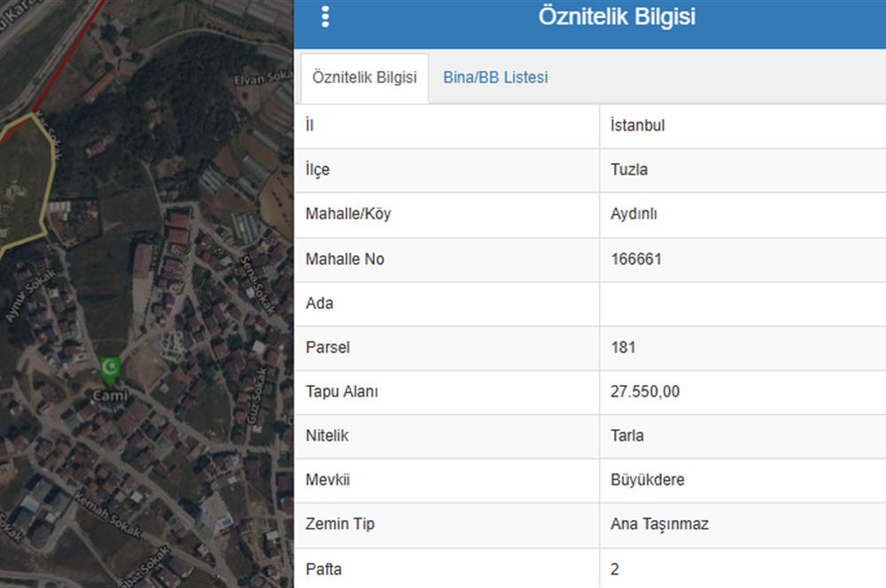Viewport: 886px width, 588px height.
Task: Select the Tapu Alanı value 27.550,00
Action: click(645, 391)
